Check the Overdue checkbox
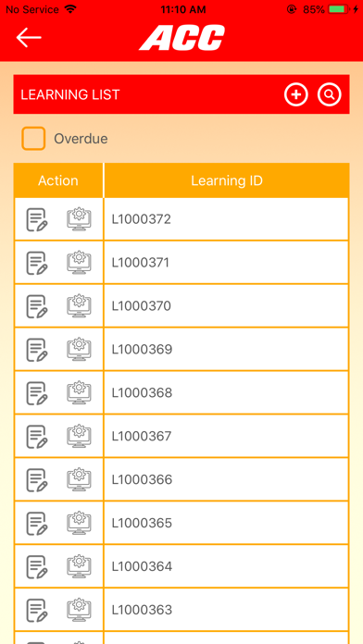This screenshot has height=644, width=363. tap(33, 139)
